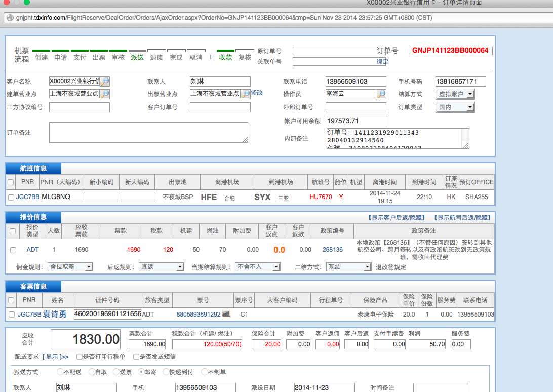Tick the price info header checkbox

click(x=13, y=231)
